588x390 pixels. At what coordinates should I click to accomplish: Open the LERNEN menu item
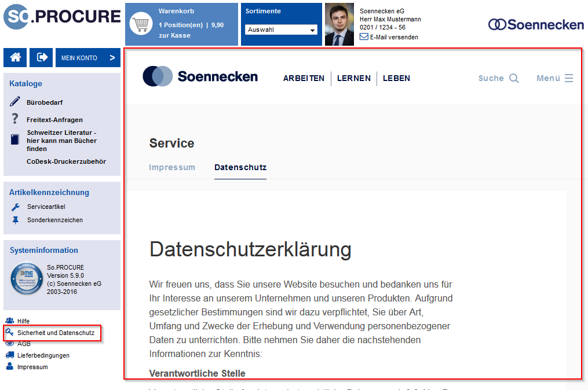[x=353, y=78]
